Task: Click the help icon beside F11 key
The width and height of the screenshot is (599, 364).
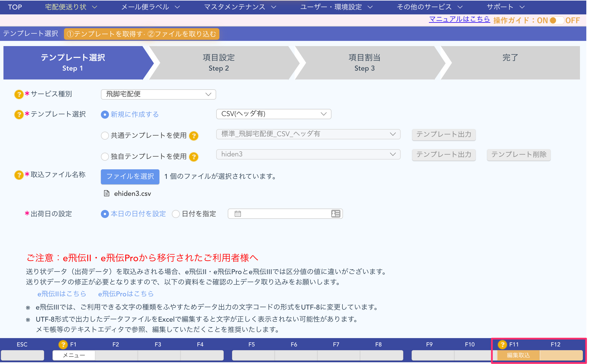Action: tap(502, 344)
